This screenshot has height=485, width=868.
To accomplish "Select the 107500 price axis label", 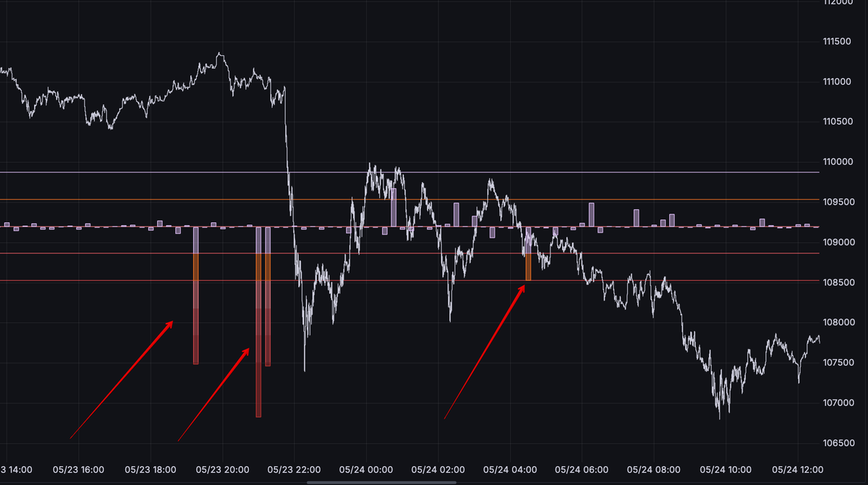I will pyautogui.click(x=837, y=363).
